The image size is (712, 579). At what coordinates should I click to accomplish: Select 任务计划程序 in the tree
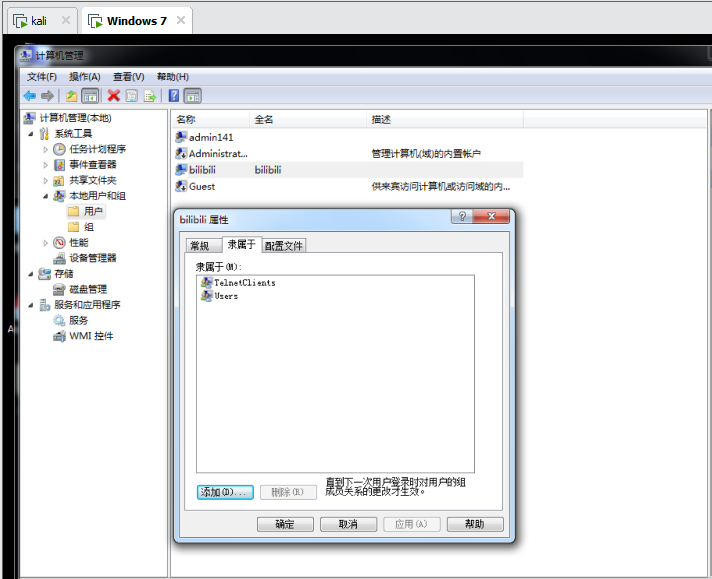(x=97, y=149)
